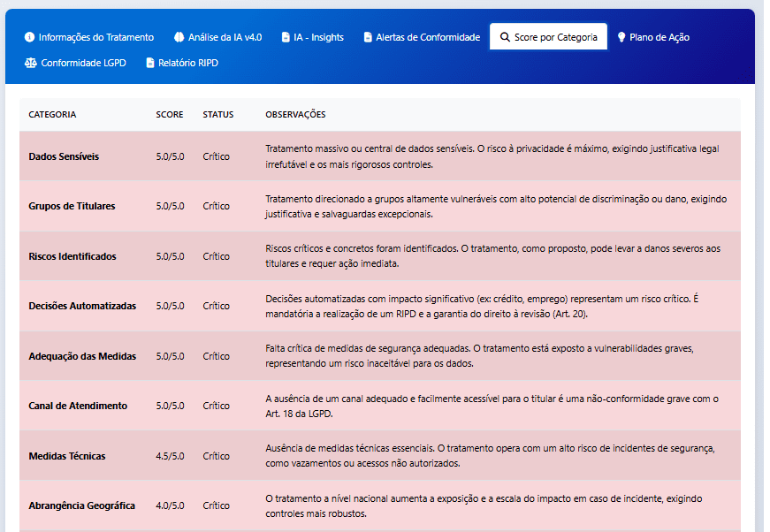Click the 4.5/5.0 score of Medidas Técnicas
This screenshot has height=532, width=770.
(170, 456)
